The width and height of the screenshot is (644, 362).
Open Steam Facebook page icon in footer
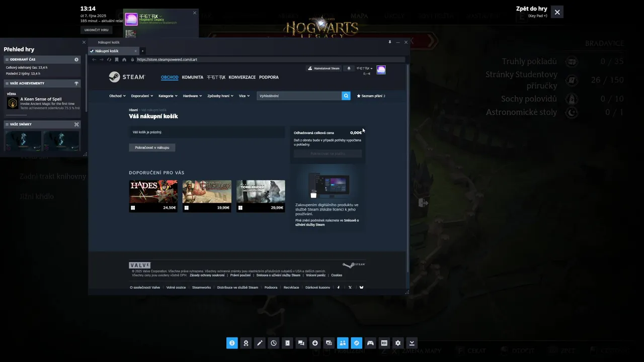click(x=338, y=288)
